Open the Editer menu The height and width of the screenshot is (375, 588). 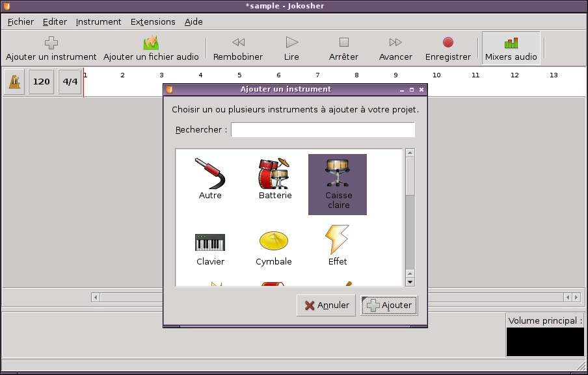[55, 21]
